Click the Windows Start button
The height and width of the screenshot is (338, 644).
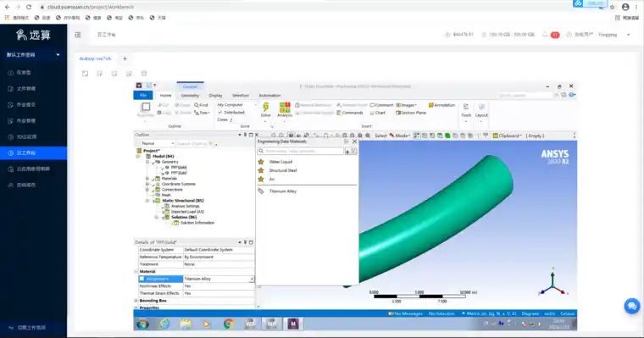click(x=143, y=324)
